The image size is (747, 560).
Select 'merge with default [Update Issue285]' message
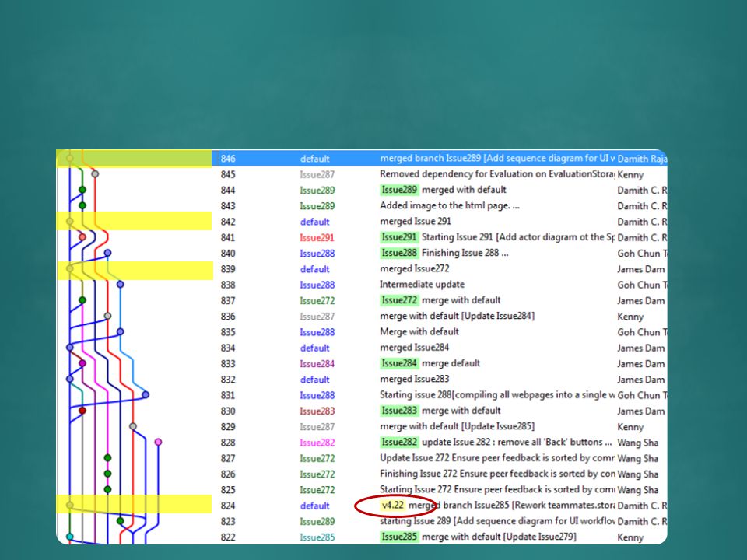[458, 426]
